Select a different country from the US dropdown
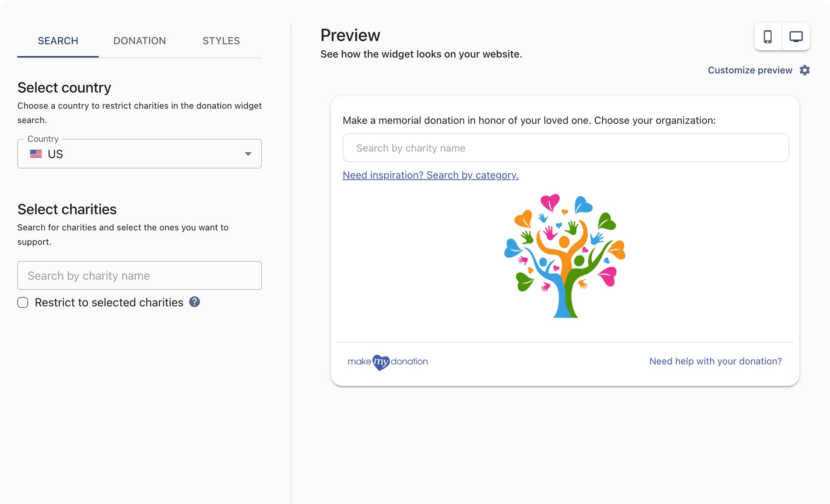This screenshot has height=504, width=830. coord(139,154)
